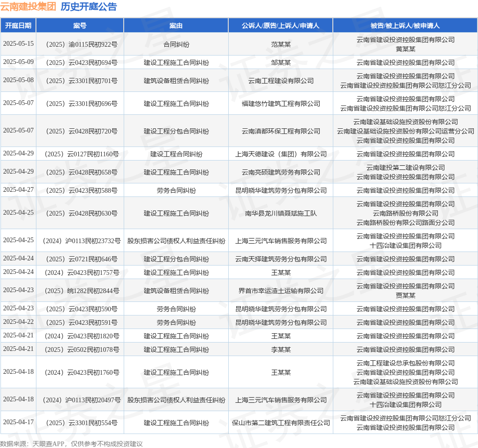Select case number (2025)云0428民初720号
This screenshot has width=478, height=448.
click(80, 131)
